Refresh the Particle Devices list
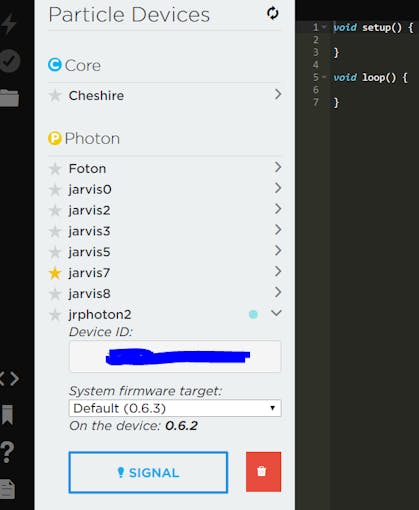Image resolution: width=419 pixels, height=510 pixels. click(273, 13)
